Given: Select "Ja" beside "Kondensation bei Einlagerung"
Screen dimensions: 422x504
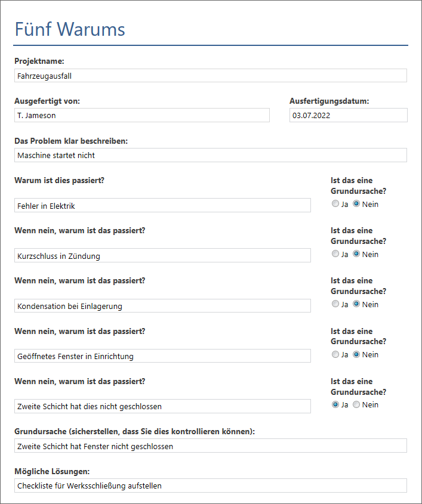Looking at the screenshot, I should pos(335,304).
